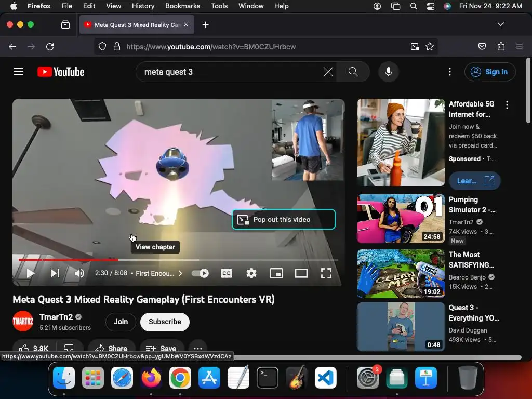Open the File menu
The height and width of the screenshot is (399, 532).
(x=66, y=6)
